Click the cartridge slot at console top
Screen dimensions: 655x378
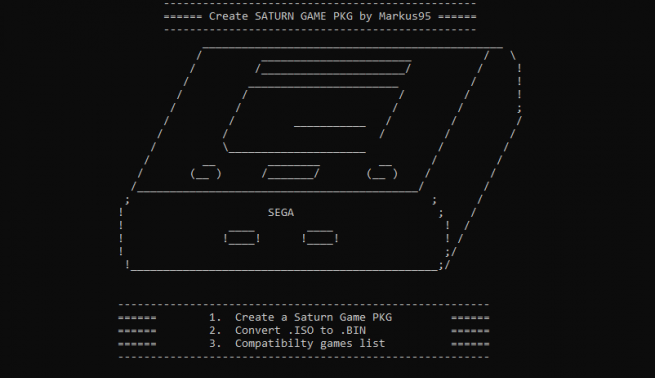click(333, 68)
